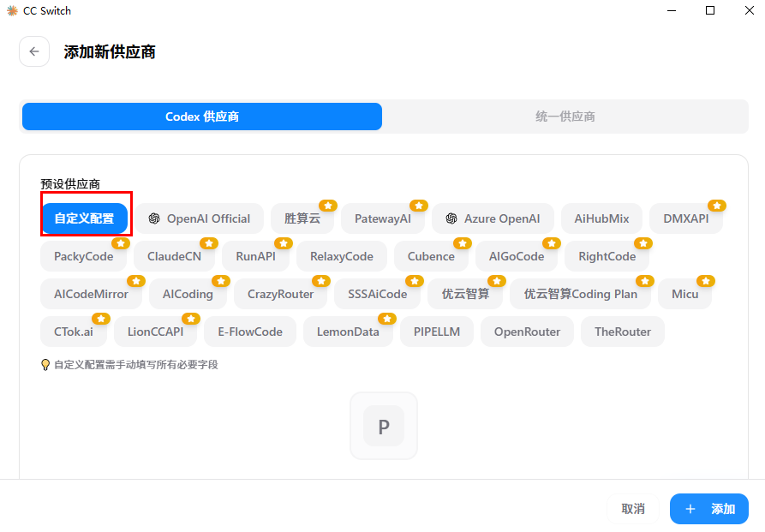Choose 优云智算Coding Plan preset
The image size is (765, 532).
coord(581,294)
